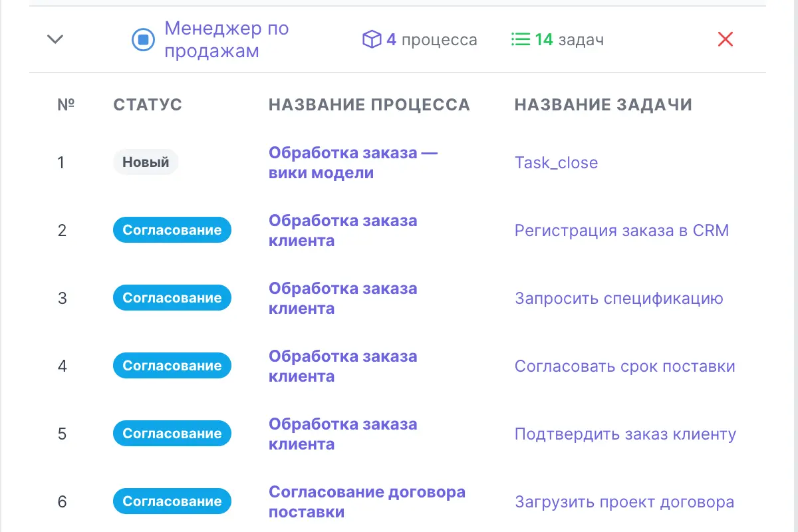The width and height of the screenshot is (798, 532).
Task: Open Согласовать срок поставки task
Action: click(624, 366)
